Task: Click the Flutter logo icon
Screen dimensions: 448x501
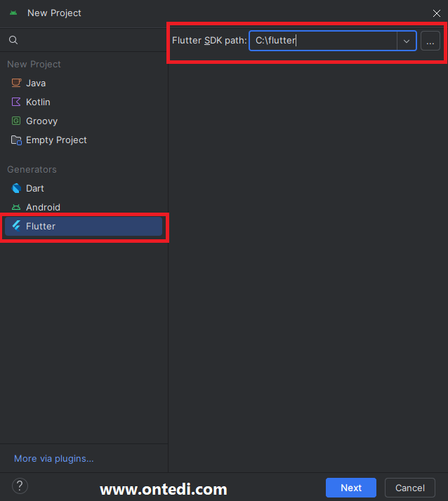Action: pos(16,226)
